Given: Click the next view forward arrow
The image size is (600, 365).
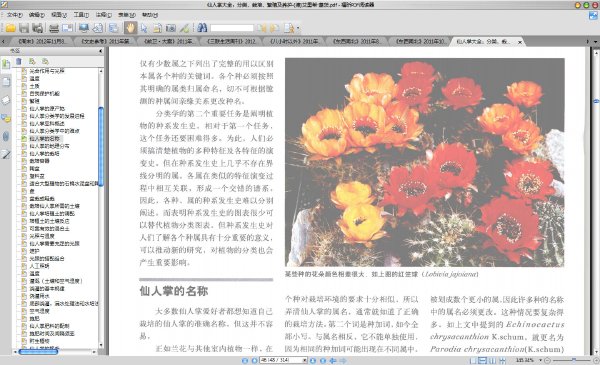Looking at the screenshot, I should 343,361.
